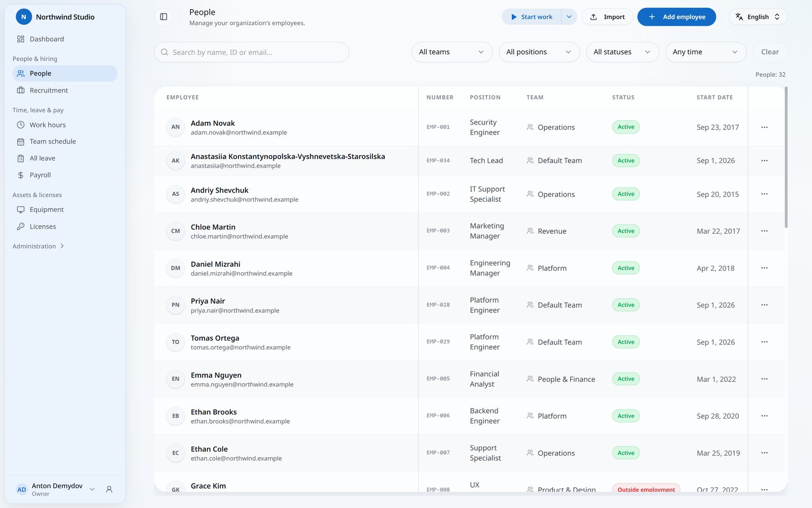Click the Import button
812x508 pixels.
click(x=607, y=17)
